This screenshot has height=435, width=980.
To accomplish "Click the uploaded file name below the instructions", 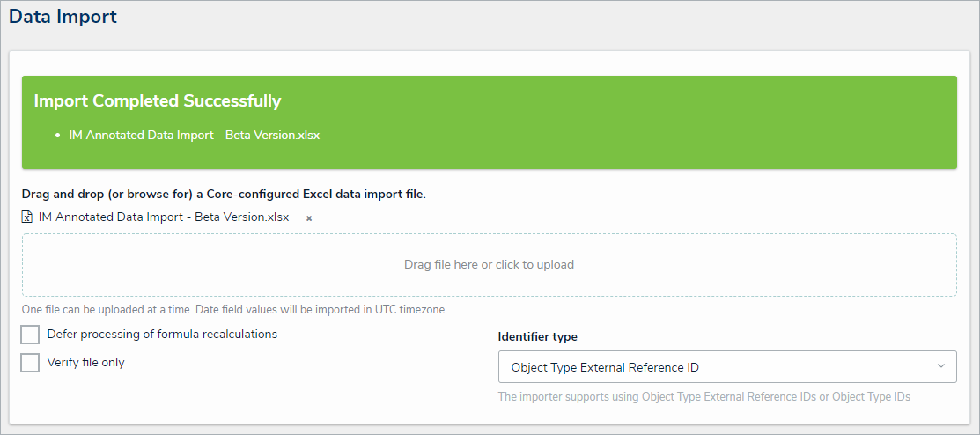I will click(164, 217).
